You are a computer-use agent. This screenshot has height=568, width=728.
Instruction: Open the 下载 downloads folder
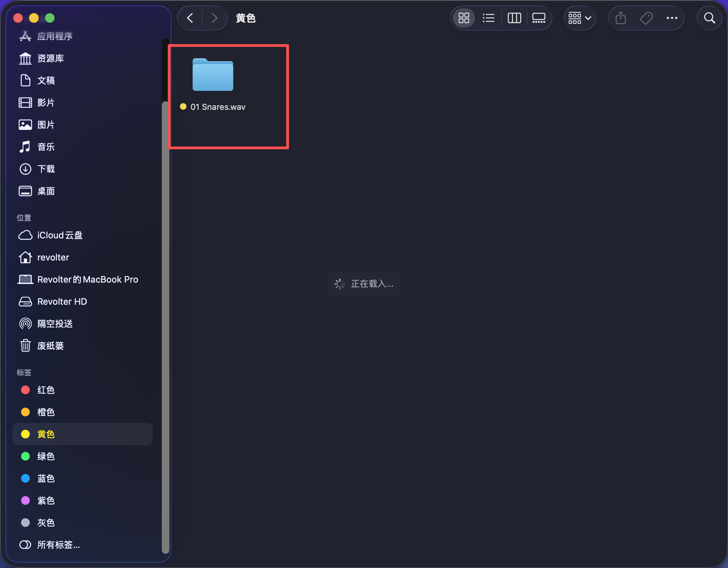(x=46, y=169)
